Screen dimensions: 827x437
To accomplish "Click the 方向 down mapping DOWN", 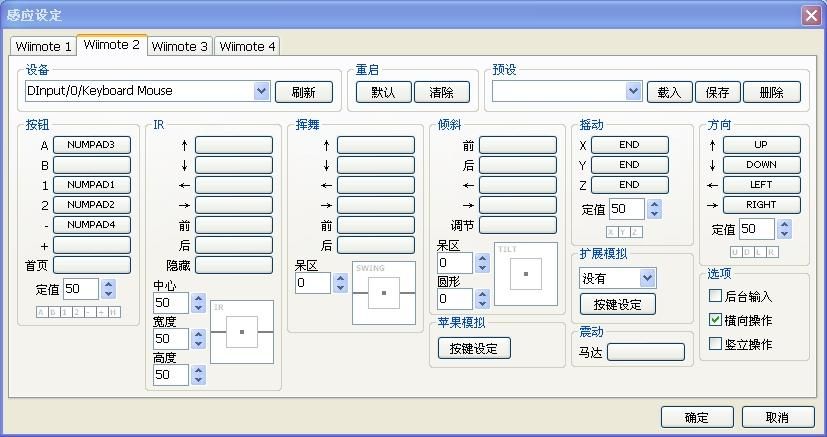I will click(x=762, y=165).
